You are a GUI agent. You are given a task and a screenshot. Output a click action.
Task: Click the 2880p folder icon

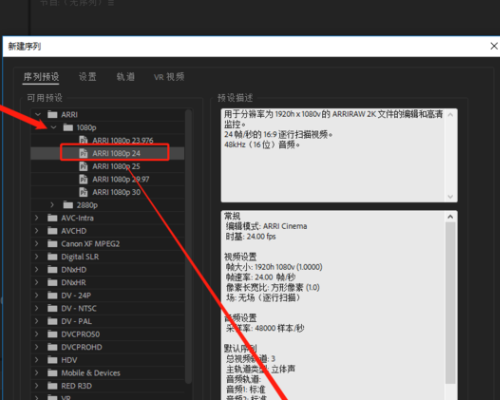point(68,205)
